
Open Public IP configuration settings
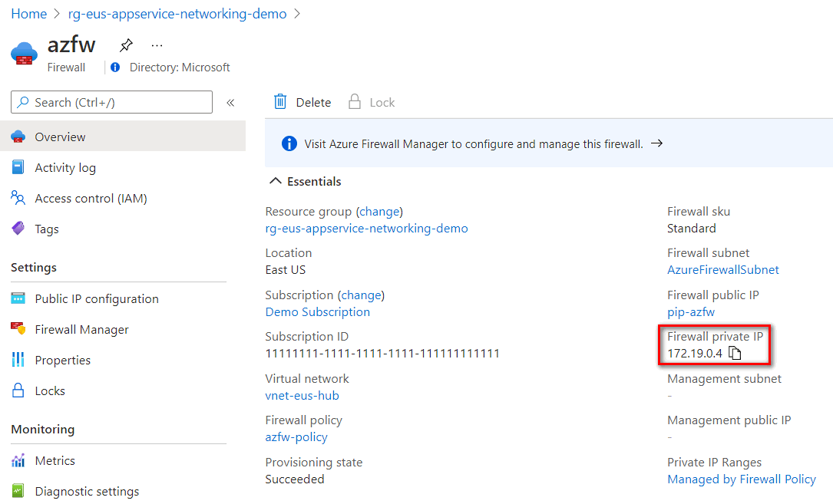(x=97, y=299)
